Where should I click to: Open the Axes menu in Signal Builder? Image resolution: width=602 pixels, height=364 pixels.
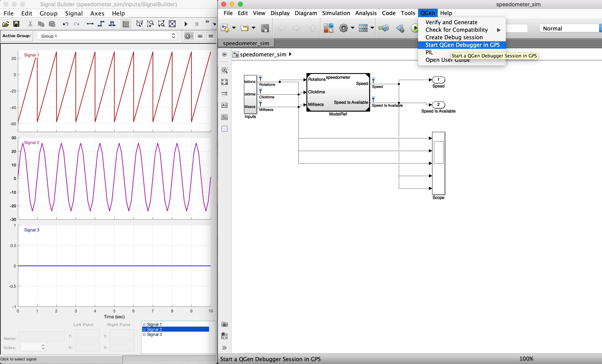97,13
